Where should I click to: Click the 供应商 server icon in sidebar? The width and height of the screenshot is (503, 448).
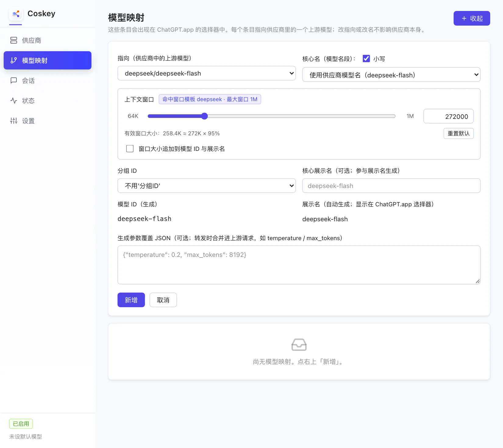(x=14, y=40)
